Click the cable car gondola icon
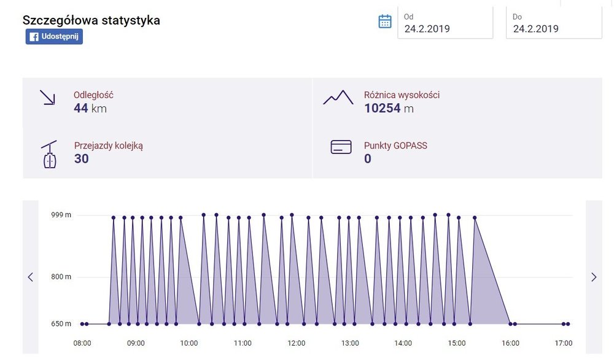Screen dimensions: 614x364 click(x=49, y=155)
